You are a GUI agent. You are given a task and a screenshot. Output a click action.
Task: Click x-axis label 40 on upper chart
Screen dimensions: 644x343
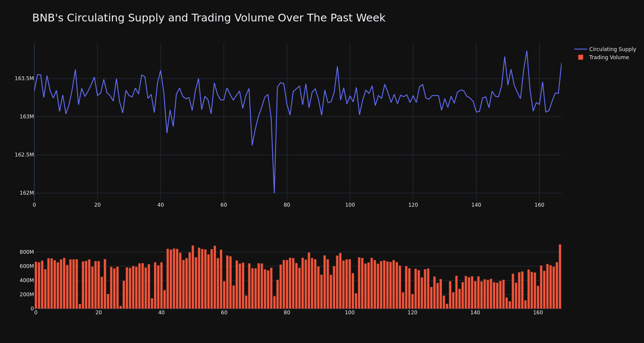161,205
